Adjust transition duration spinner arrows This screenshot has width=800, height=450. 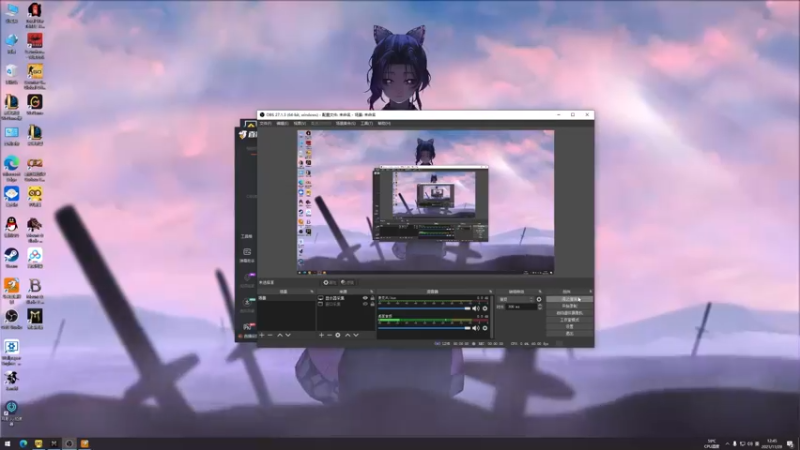point(540,307)
